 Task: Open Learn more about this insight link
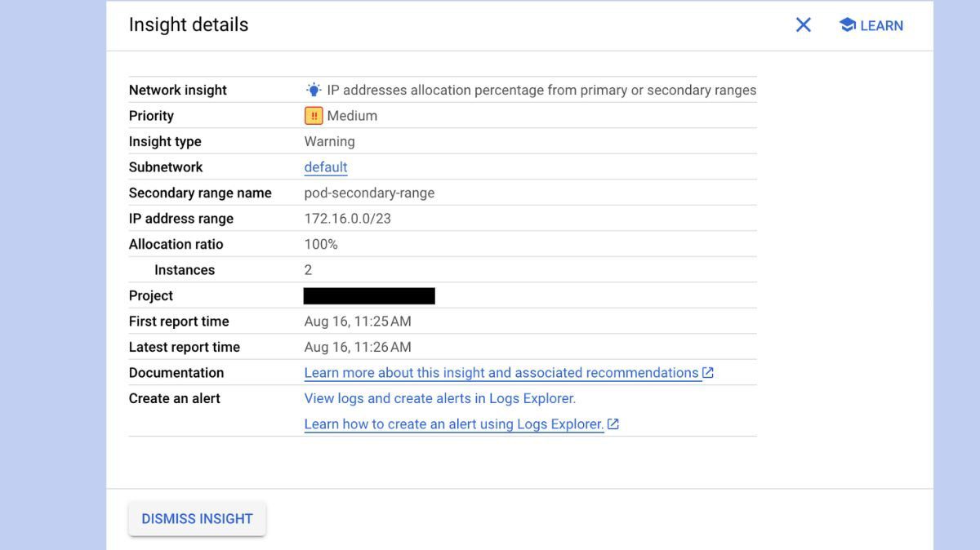coord(501,373)
